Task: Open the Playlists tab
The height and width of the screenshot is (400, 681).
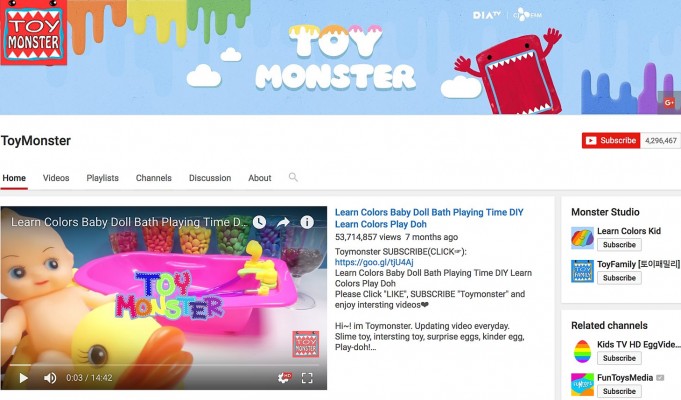Action: click(x=102, y=178)
